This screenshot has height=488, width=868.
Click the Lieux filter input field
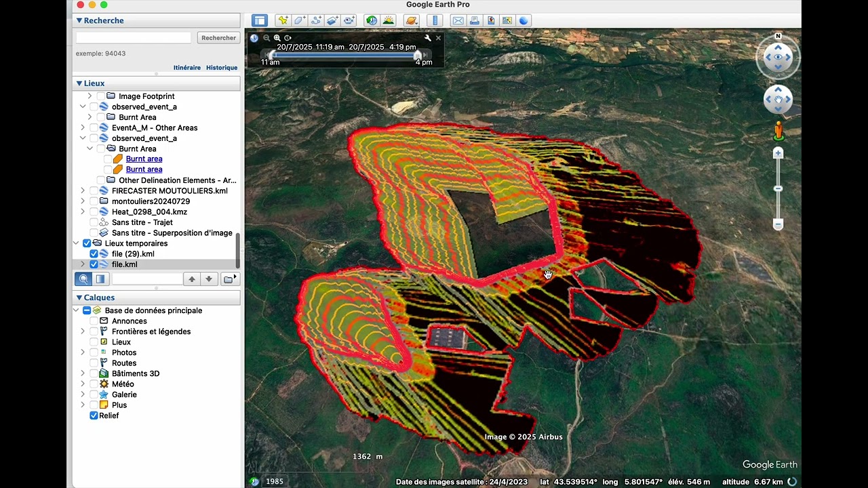click(147, 279)
